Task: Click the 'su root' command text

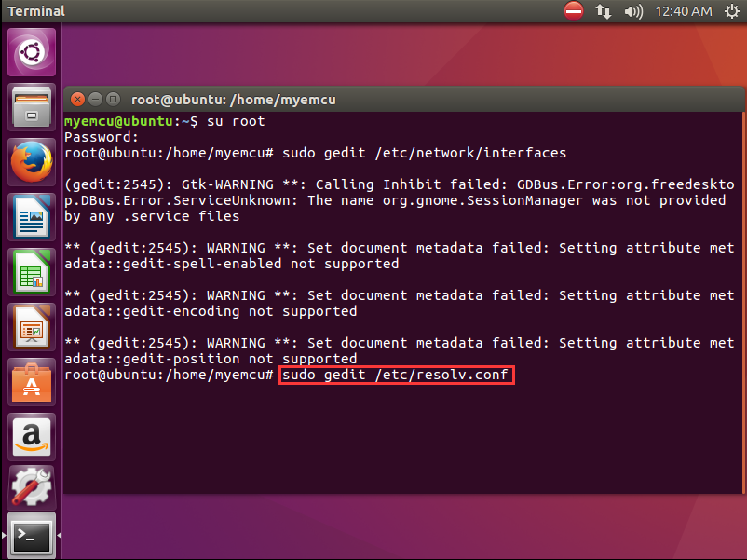Action: (x=236, y=121)
